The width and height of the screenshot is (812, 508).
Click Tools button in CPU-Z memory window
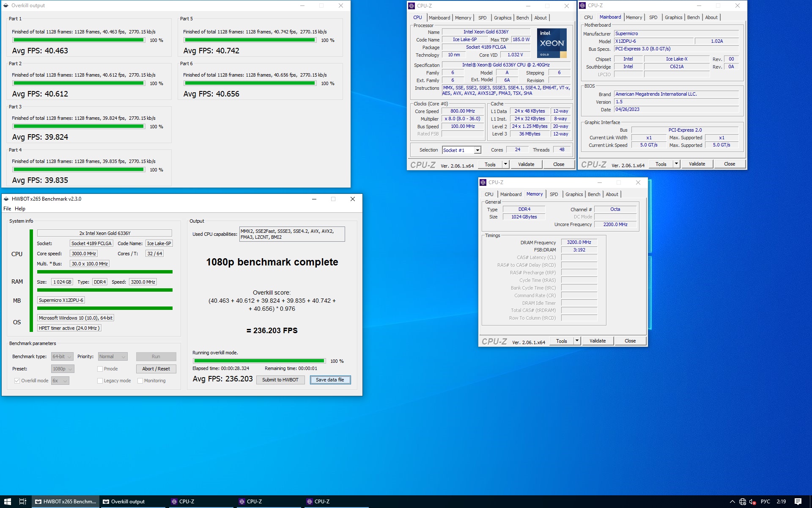562,341
